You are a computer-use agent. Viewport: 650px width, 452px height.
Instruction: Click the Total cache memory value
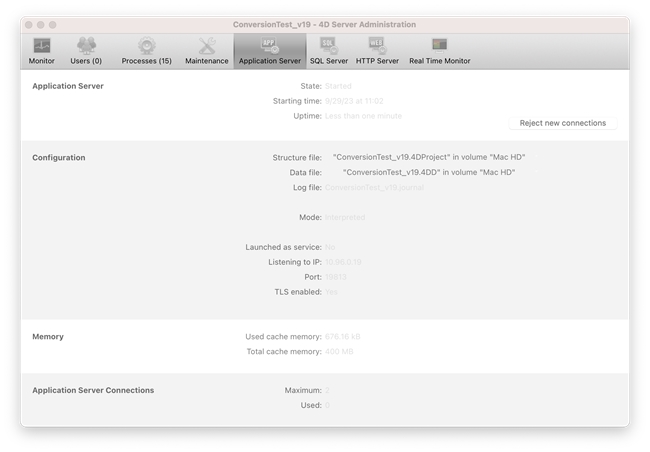(339, 352)
